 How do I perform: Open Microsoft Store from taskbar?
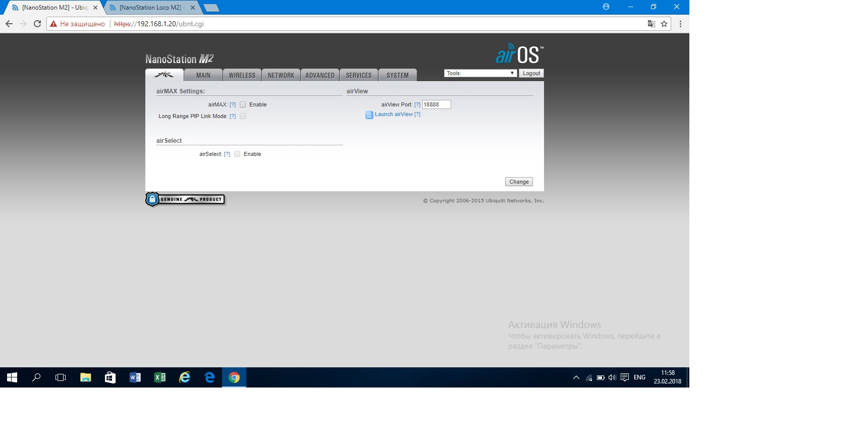pyautogui.click(x=110, y=377)
